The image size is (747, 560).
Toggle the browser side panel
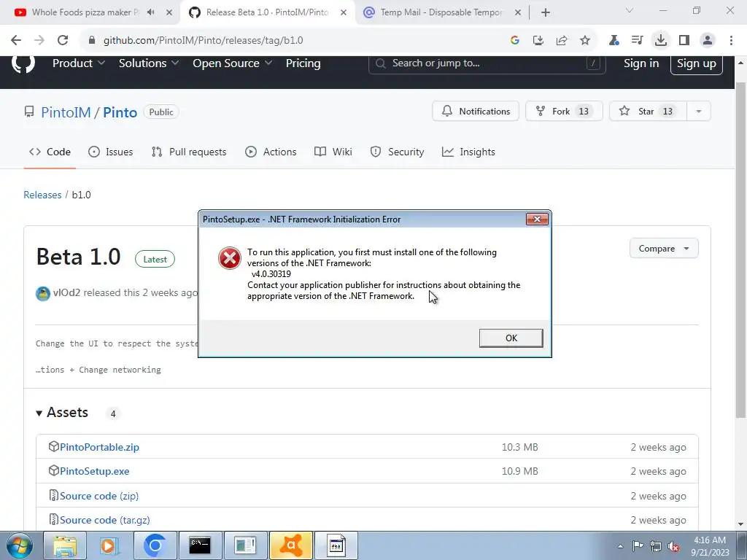tap(684, 41)
